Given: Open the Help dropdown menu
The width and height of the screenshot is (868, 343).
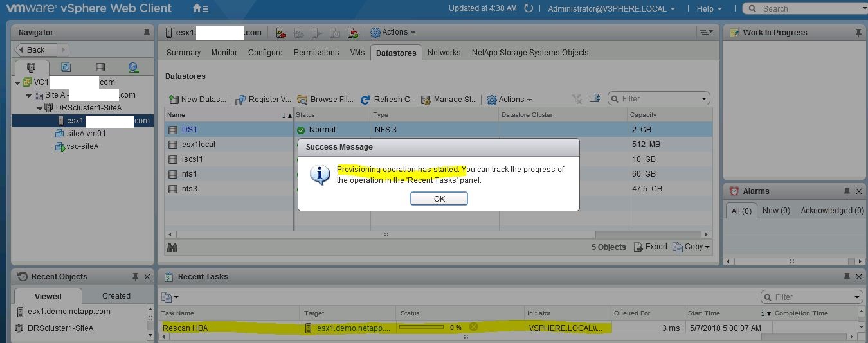Looking at the screenshot, I should click(x=709, y=8).
